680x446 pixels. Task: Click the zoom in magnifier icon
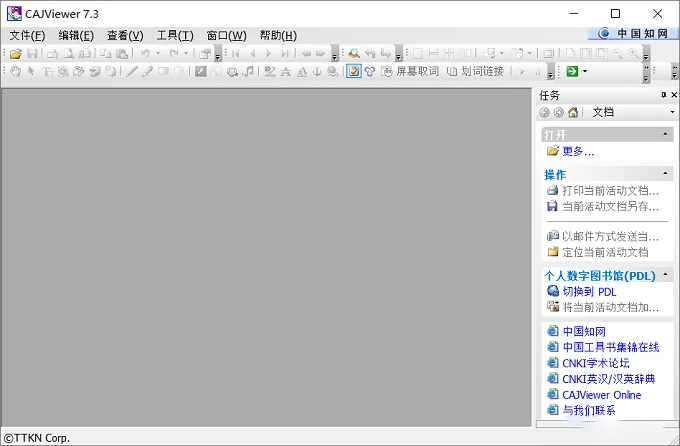[x=634, y=54]
